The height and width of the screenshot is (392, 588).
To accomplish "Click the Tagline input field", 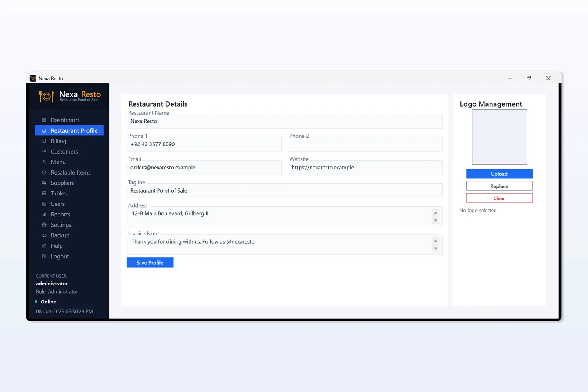I will click(285, 191).
